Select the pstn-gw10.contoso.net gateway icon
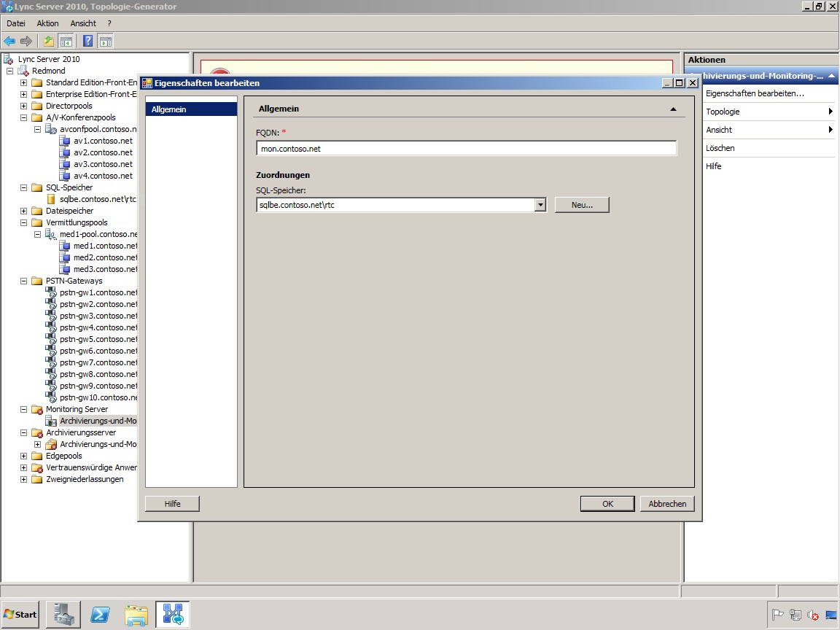This screenshot has width=840, height=630. tap(51, 397)
